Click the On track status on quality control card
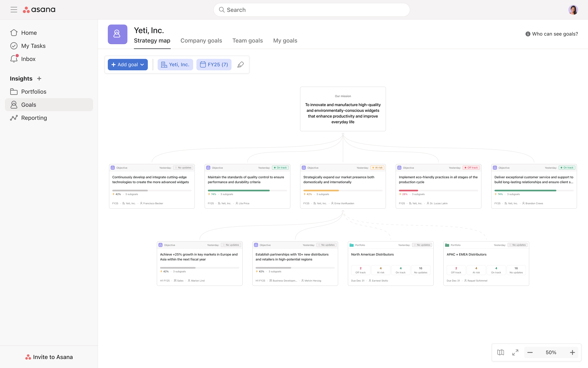Screen dimensions: 588x368 (x=280, y=168)
